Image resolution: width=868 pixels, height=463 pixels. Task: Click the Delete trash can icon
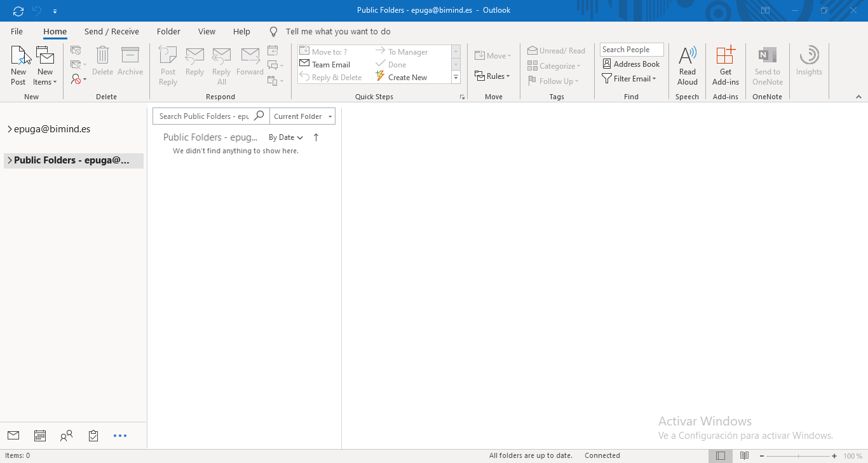(x=102, y=62)
